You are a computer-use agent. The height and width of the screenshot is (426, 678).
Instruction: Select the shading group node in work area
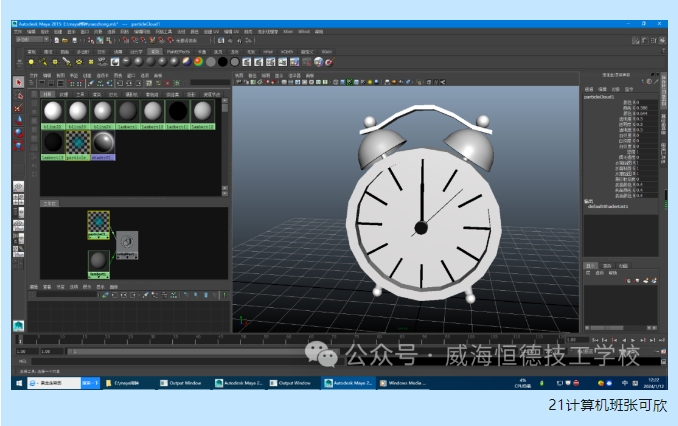click(x=127, y=245)
